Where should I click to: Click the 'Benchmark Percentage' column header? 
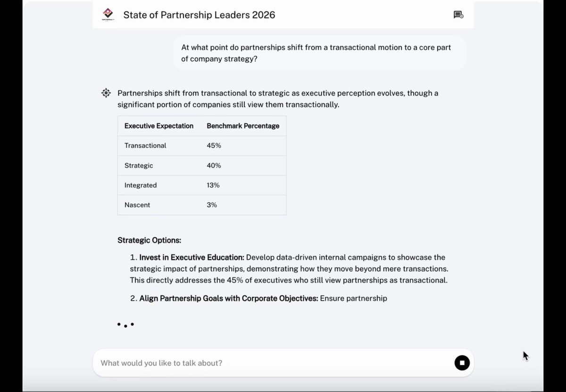[243, 126]
